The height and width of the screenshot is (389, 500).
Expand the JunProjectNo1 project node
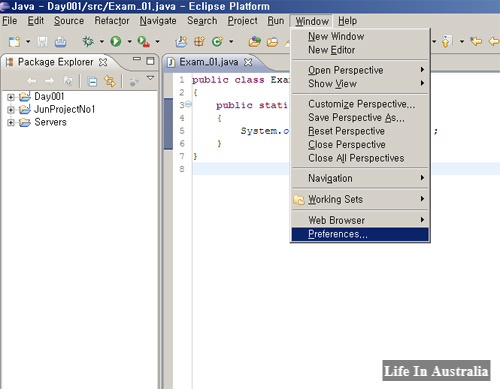11,110
